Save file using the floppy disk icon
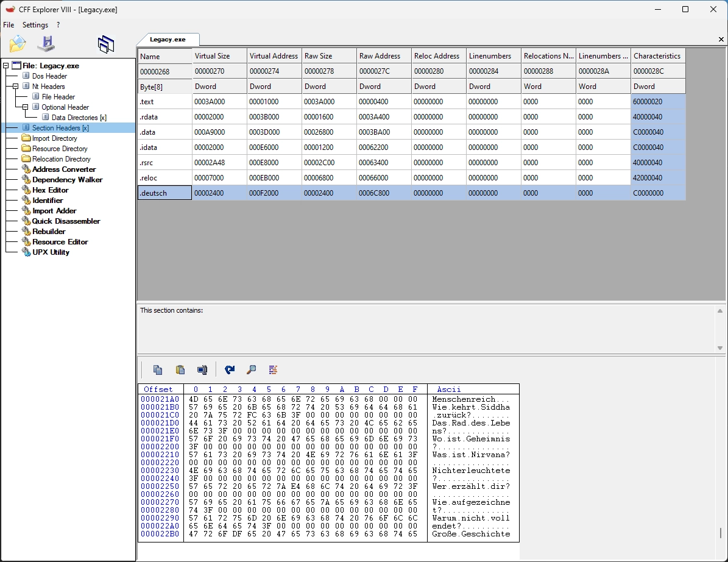 point(46,44)
